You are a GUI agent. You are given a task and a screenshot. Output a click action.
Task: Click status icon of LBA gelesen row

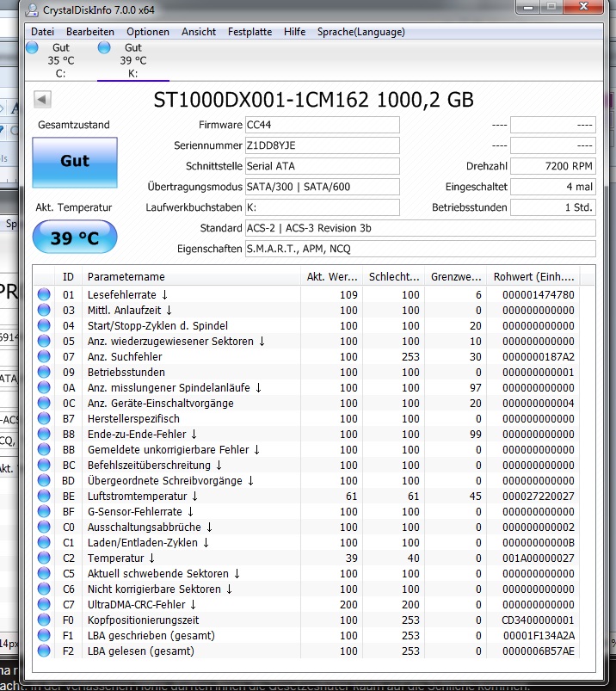tap(44, 651)
